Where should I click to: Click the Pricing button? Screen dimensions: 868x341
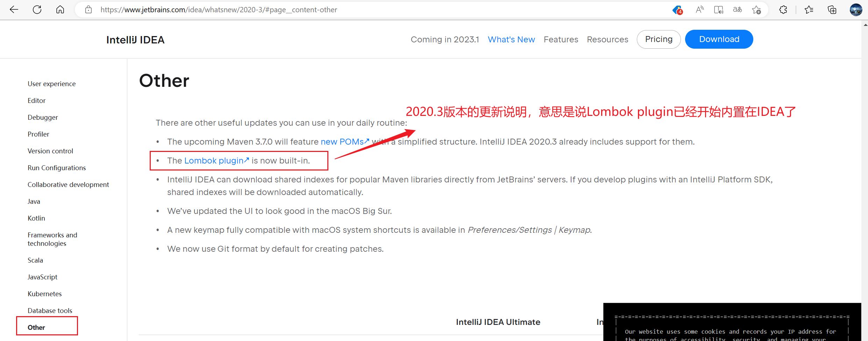click(x=659, y=39)
